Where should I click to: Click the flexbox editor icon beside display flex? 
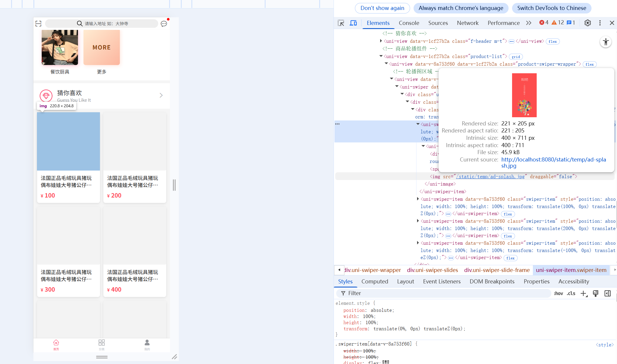386,362
